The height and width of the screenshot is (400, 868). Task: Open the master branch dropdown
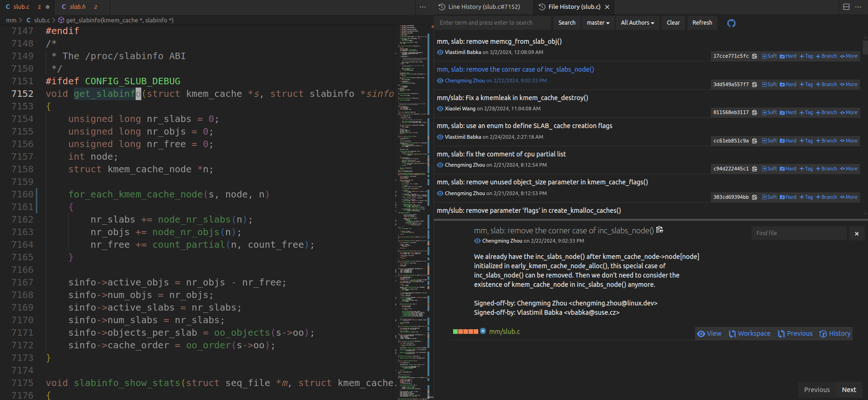(x=598, y=23)
